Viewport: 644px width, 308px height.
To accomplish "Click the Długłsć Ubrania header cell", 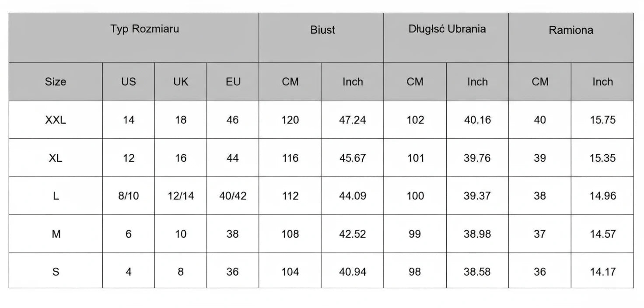I will pos(447,29).
